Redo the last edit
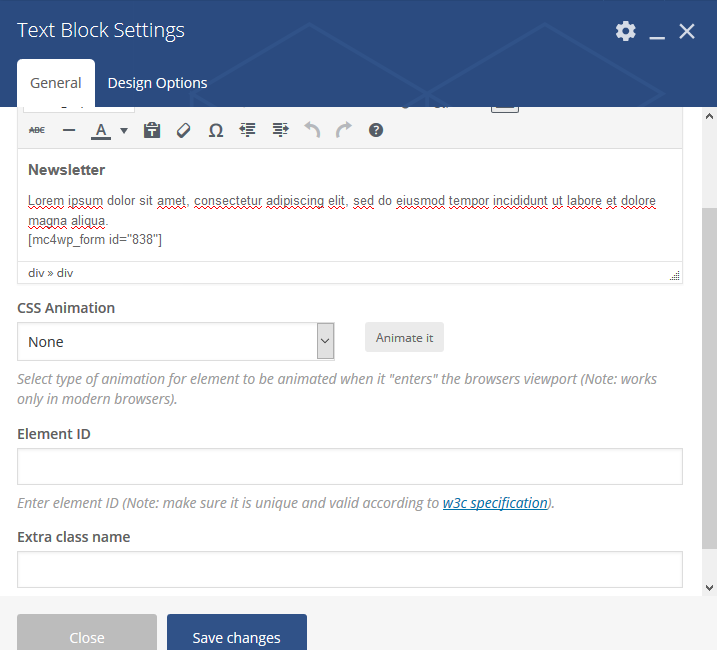The height and width of the screenshot is (650, 717). click(344, 130)
